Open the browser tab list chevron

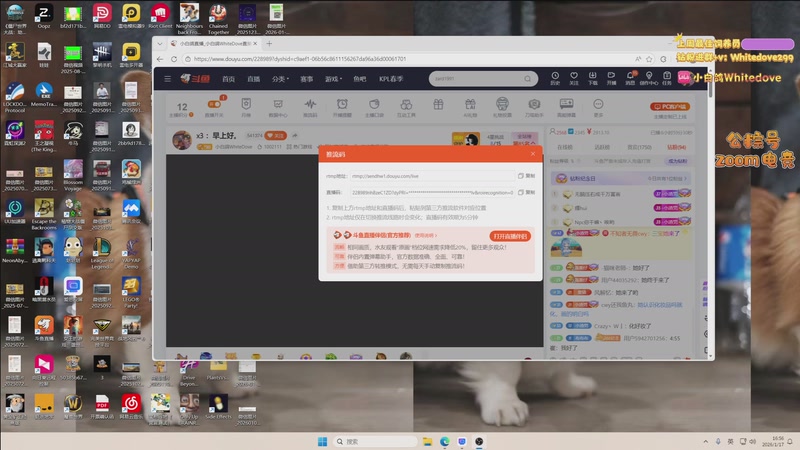(160, 43)
